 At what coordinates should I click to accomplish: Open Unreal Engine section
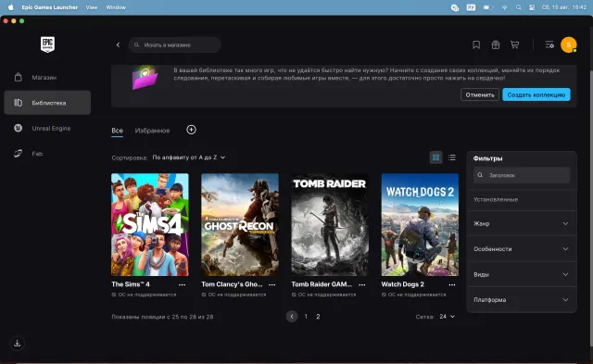[x=47, y=128]
